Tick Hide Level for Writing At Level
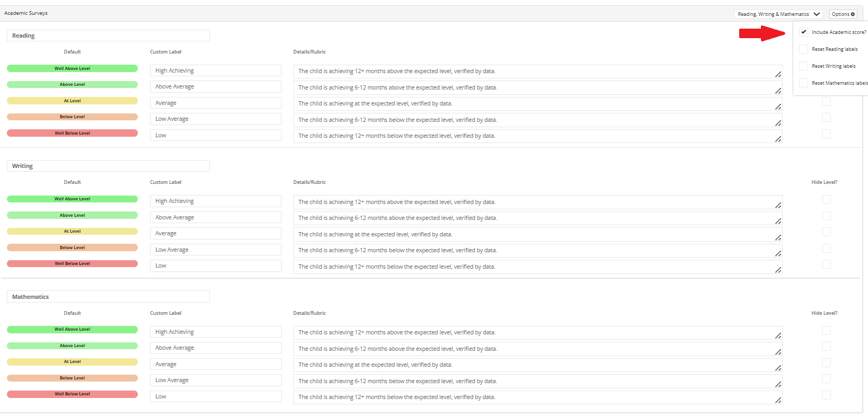868x416 pixels. (x=826, y=232)
